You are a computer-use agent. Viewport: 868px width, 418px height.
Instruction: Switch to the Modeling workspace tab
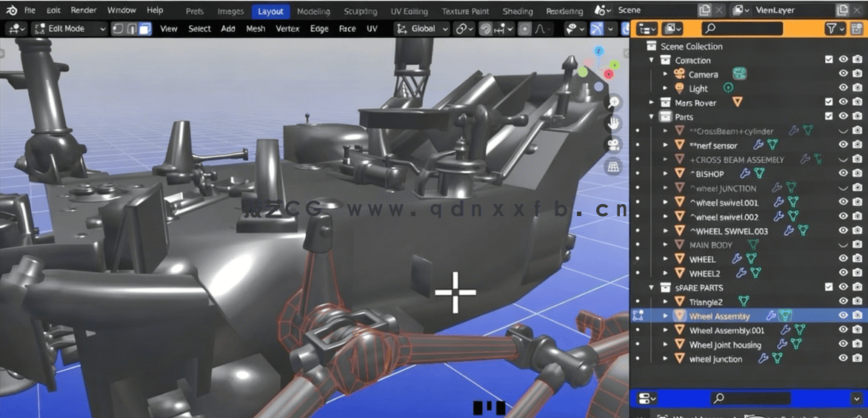pyautogui.click(x=313, y=11)
